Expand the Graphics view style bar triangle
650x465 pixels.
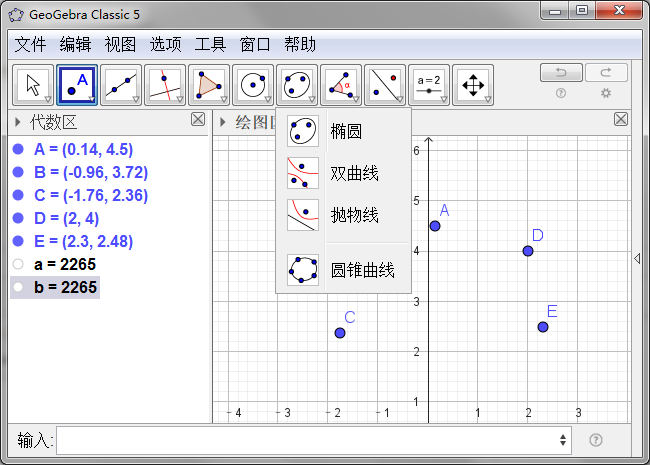pos(223,122)
